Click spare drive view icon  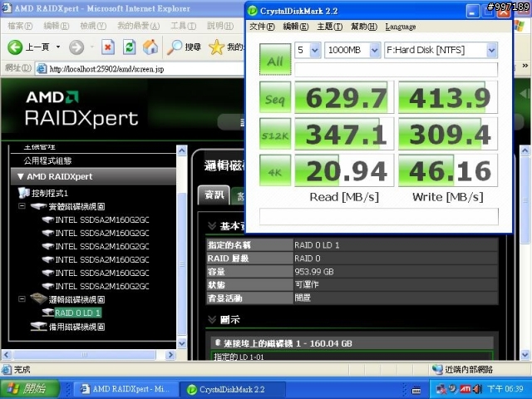tap(38, 327)
